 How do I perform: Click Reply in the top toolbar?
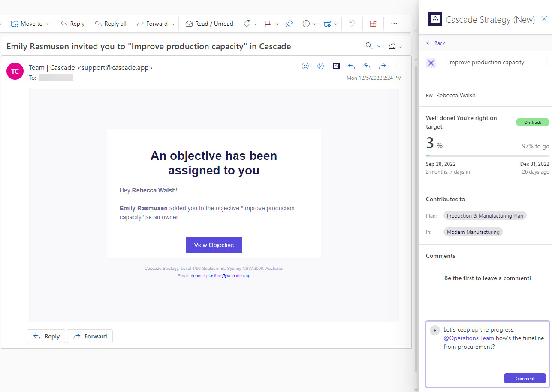72,24
